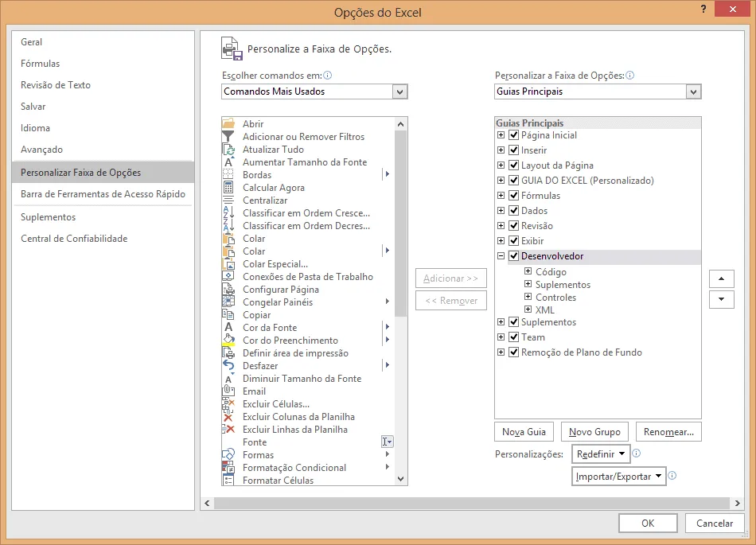Select the Definir área de impressão icon
Viewport: 756px width, 545px height.
coord(228,353)
